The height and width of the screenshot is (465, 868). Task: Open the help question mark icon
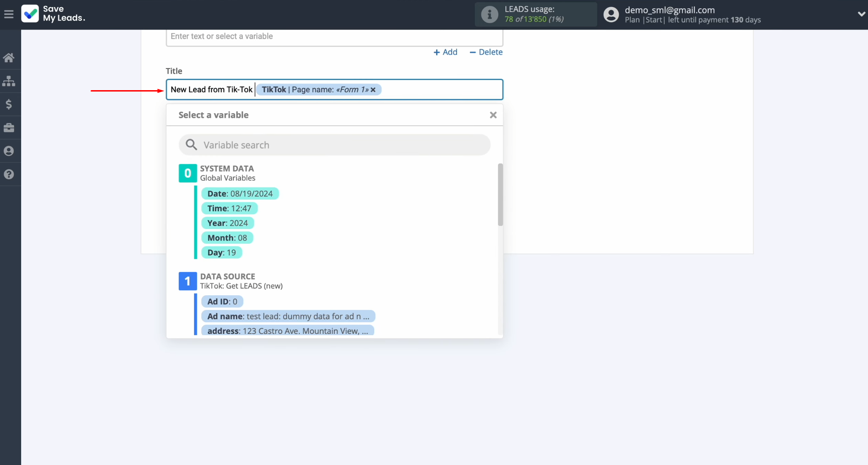(9, 174)
